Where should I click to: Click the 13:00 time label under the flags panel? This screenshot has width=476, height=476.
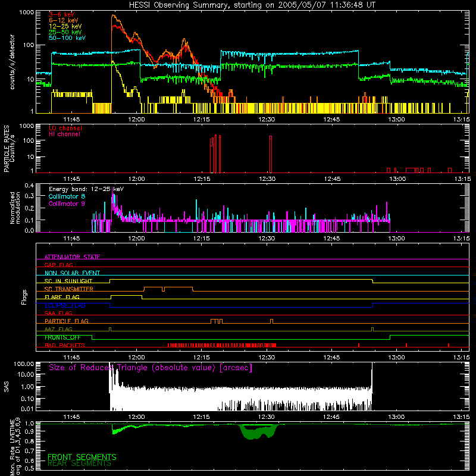pos(396,358)
